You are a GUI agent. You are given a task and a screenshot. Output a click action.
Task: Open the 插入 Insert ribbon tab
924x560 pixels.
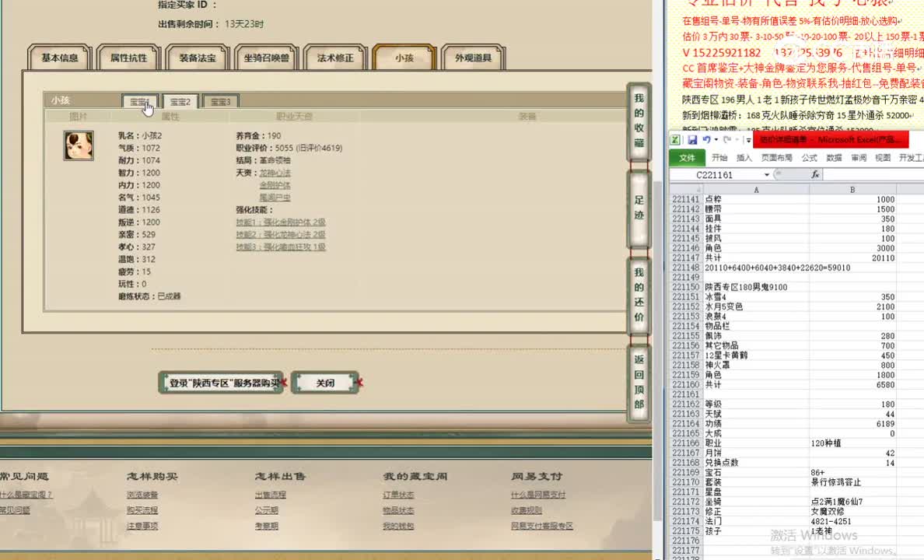744,157
